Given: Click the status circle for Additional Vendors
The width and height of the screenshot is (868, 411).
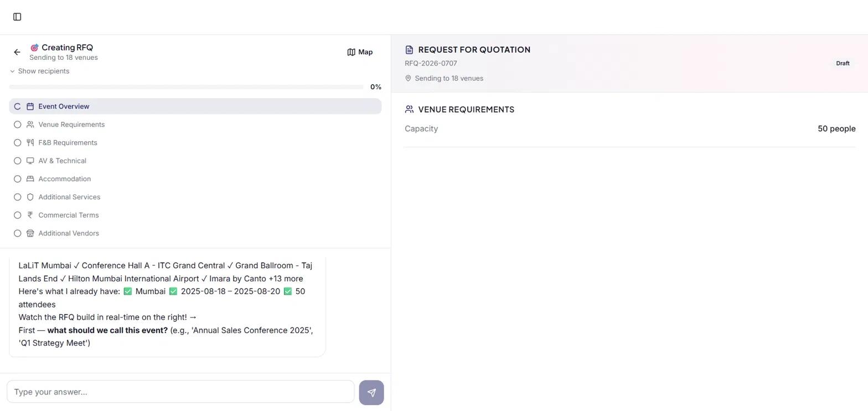Looking at the screenshot, I should coord(18,233).
